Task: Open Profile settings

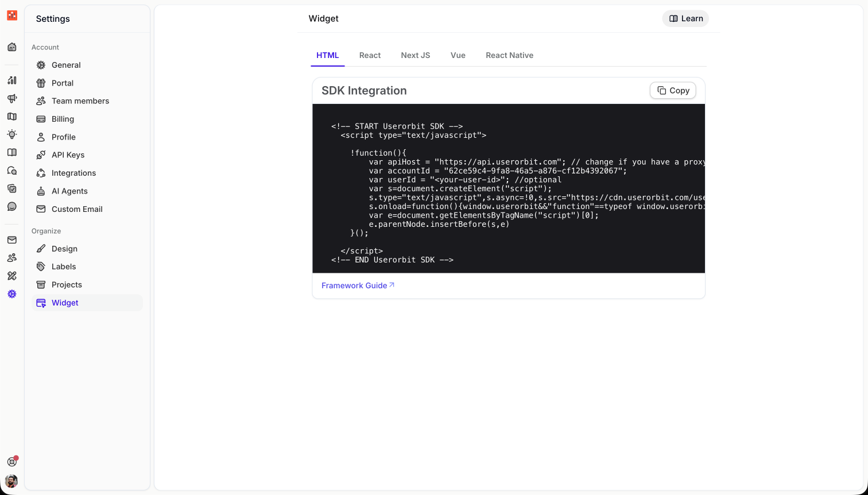Action: pyautogui.click(x=87, y=137)
